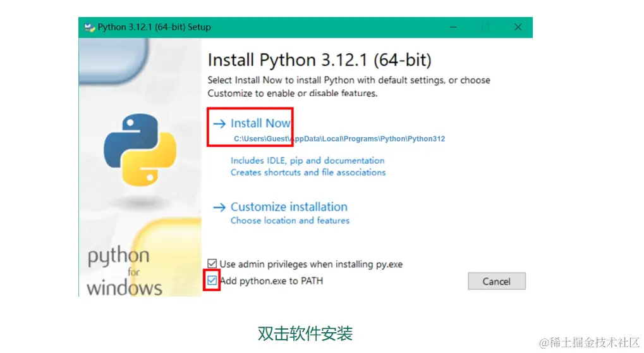
Task: Open the Customize installation option
Action: [289, 207]
